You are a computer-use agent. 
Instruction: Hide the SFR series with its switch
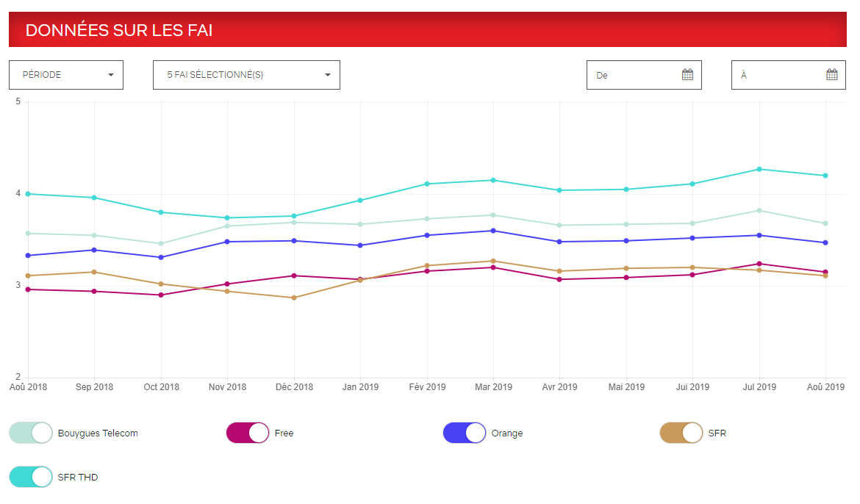pos(681,433)
